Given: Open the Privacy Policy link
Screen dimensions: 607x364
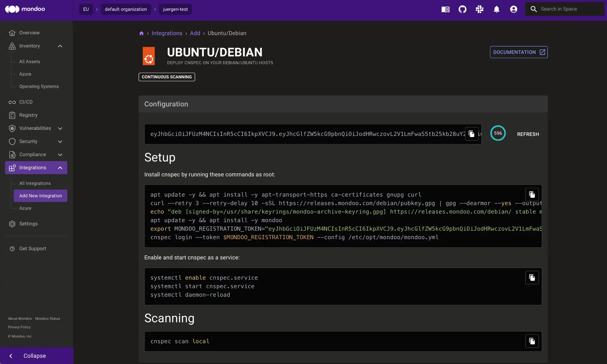Looking at the screenshot, I should click(x=19, y=327).
